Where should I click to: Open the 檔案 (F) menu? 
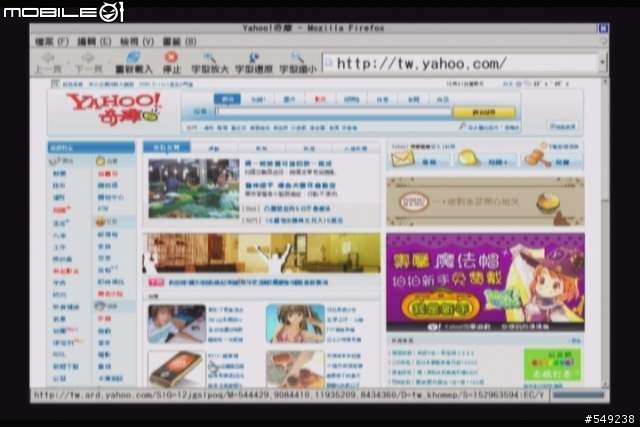51,42
